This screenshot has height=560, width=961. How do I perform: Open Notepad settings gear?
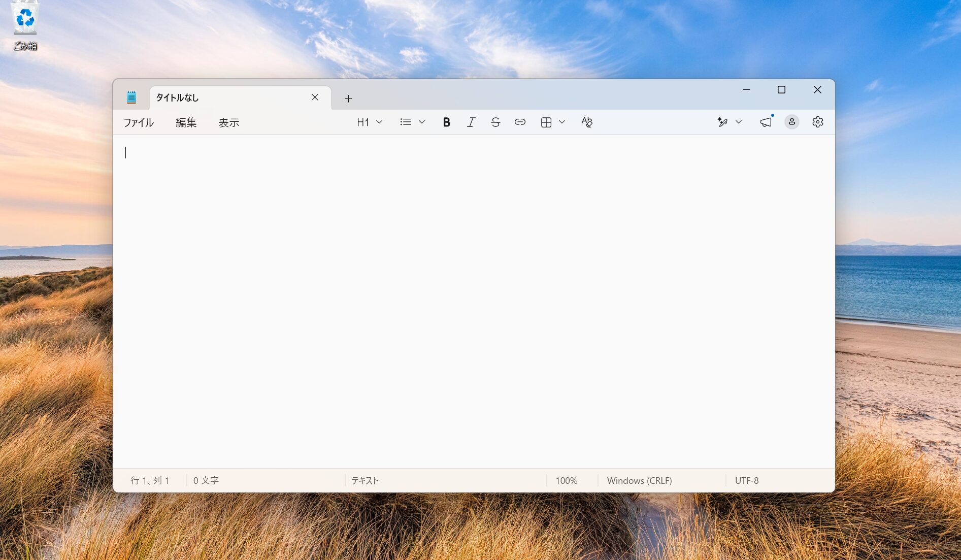pyautogui.click(x=817, y=122)
